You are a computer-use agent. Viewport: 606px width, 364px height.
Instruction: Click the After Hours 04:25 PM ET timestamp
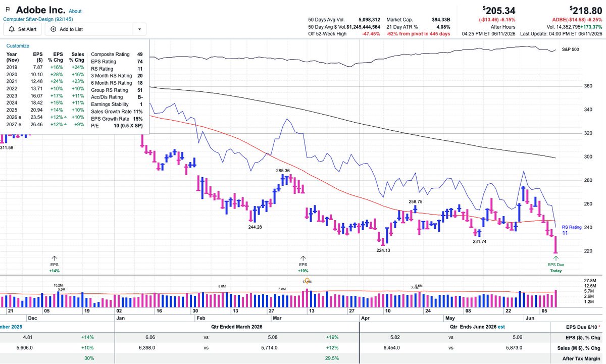(x=489, y=33)
